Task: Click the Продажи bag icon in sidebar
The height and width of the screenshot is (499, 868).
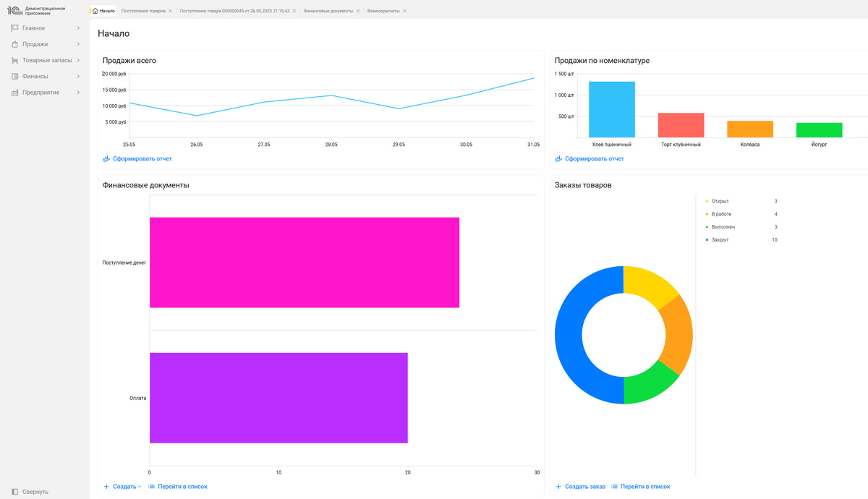Action: (x=14, y=44)
